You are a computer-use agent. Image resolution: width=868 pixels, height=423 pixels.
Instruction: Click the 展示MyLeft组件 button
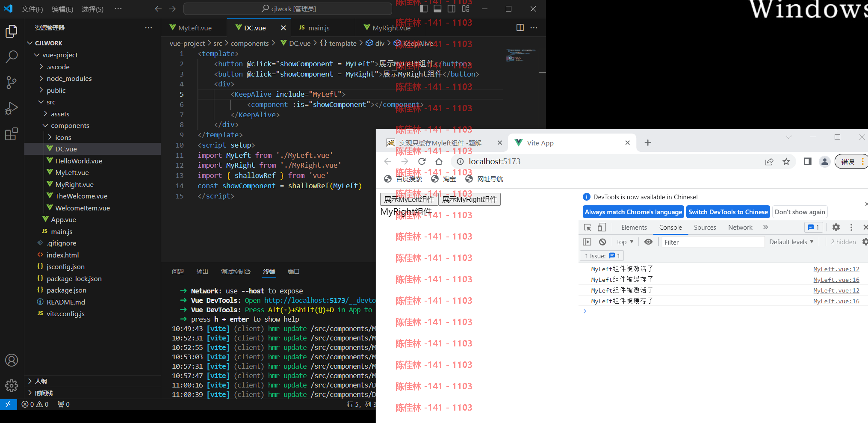(409, 199)
